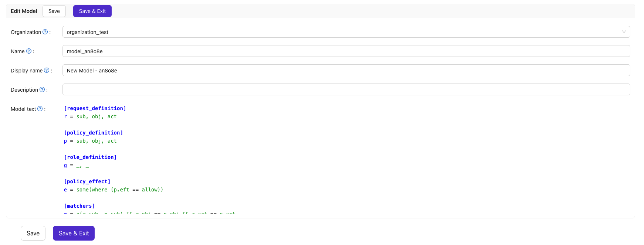Focus the Name field with model_an8o8e
644x245 pixels.
tap(346, 51)
